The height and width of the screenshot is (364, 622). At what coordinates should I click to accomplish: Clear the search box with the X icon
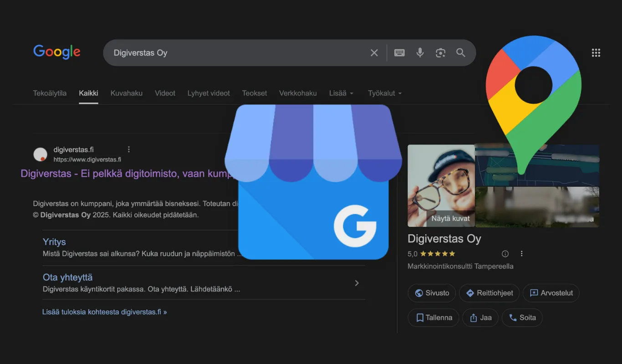pos(374,53)
